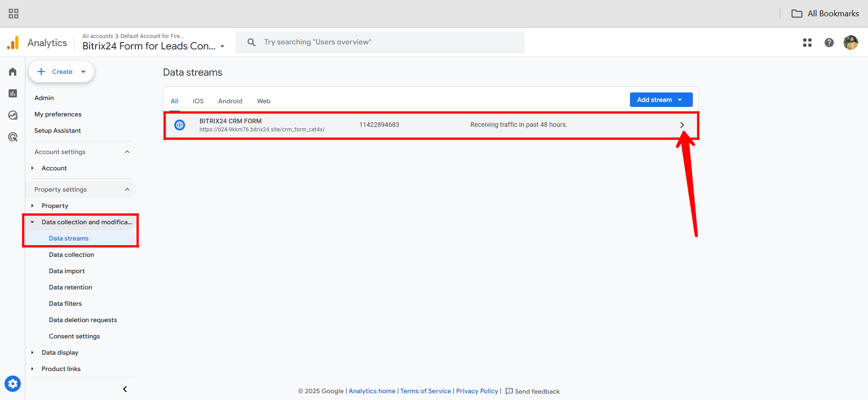Open the Help question mark icon
Viewport: 868px width, 400px height.
coord(829,43)
